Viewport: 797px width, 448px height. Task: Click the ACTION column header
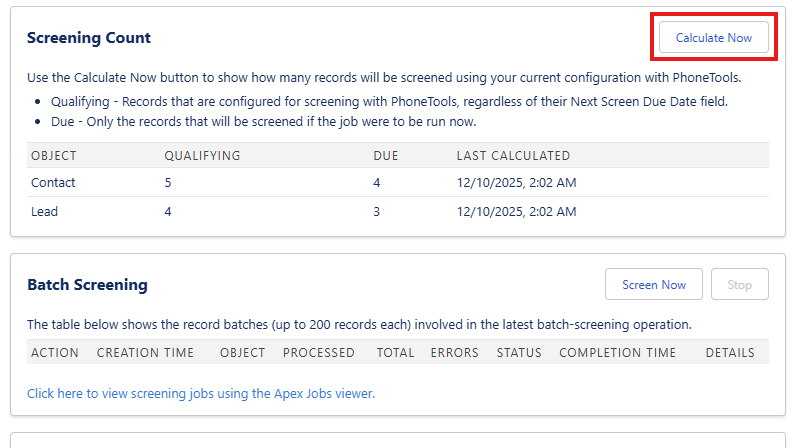click(x=55, y=353)
